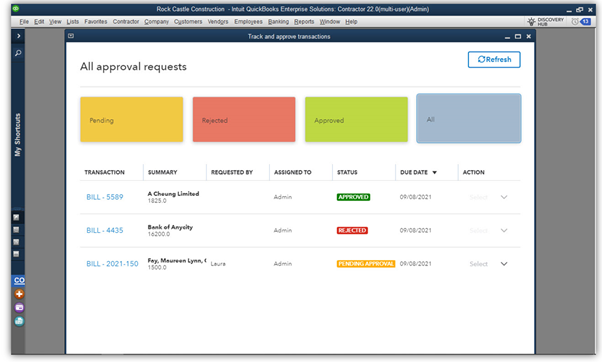Screen dimensions: 602x362
Task: Click the Bank of Anycity summary text
Action: pyautogui.click(x=170, y=227)
